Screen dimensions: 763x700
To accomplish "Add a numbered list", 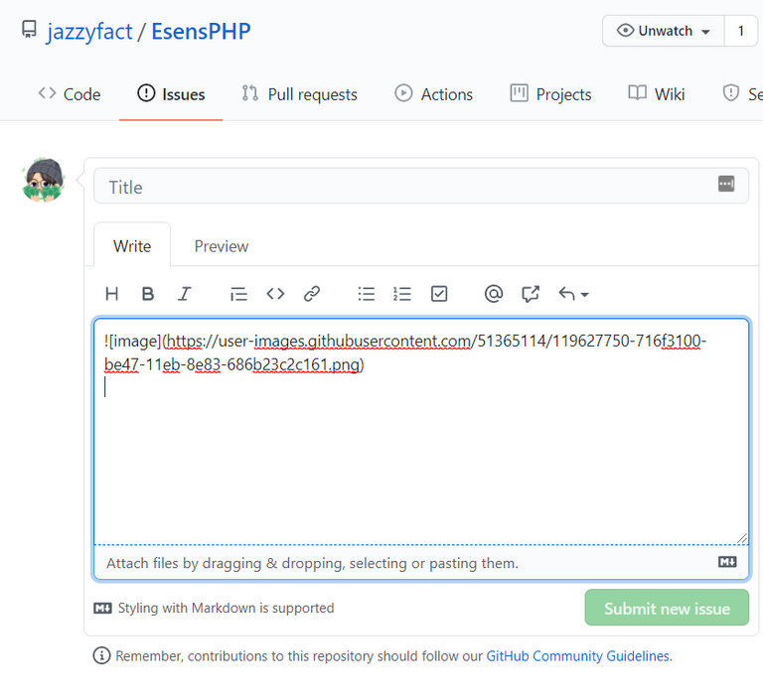I will click(402, 294).
